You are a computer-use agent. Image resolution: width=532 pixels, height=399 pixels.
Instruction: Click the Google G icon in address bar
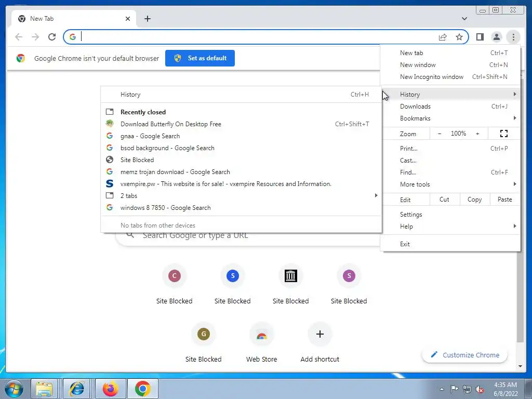pyautogui.click(x=73, y=37)
